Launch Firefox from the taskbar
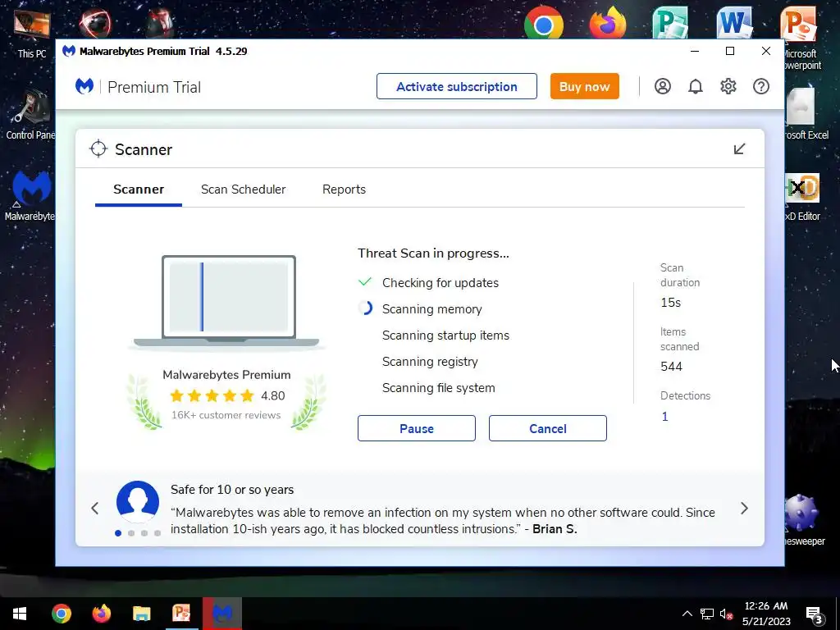 [x=101, y=614]
